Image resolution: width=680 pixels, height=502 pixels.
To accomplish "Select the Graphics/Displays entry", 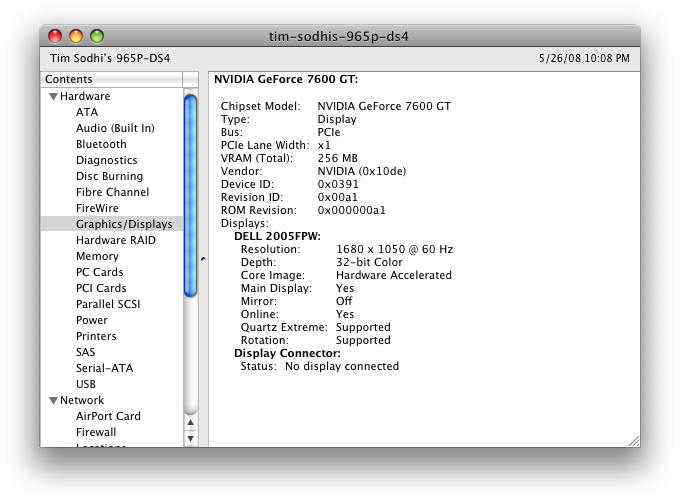I will [x=124, y=224].
